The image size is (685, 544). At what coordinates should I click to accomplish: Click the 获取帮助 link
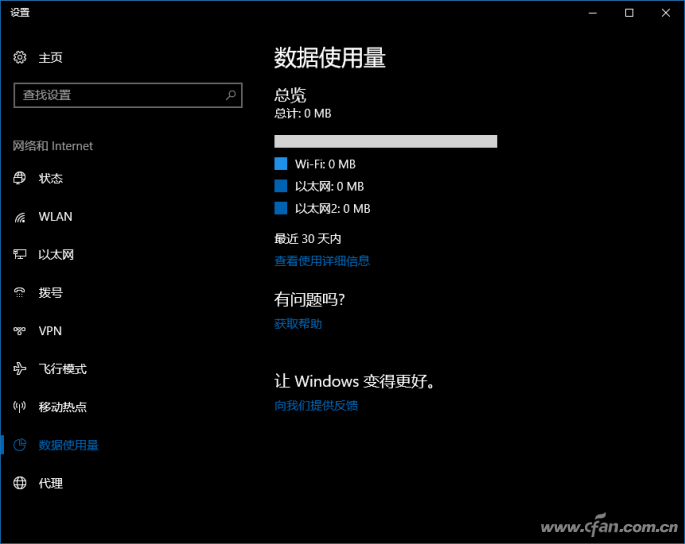click(298, 324)
